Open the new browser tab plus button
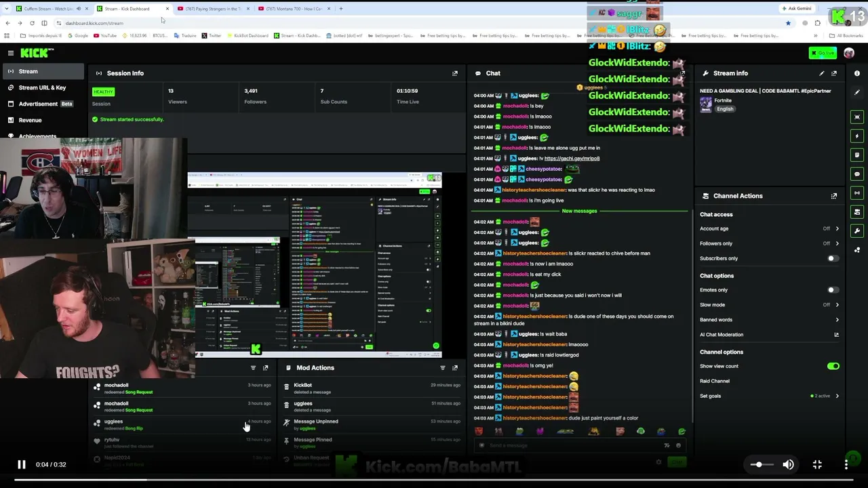The height and width of the screenshot is (488, 868). tap(340, 9)
